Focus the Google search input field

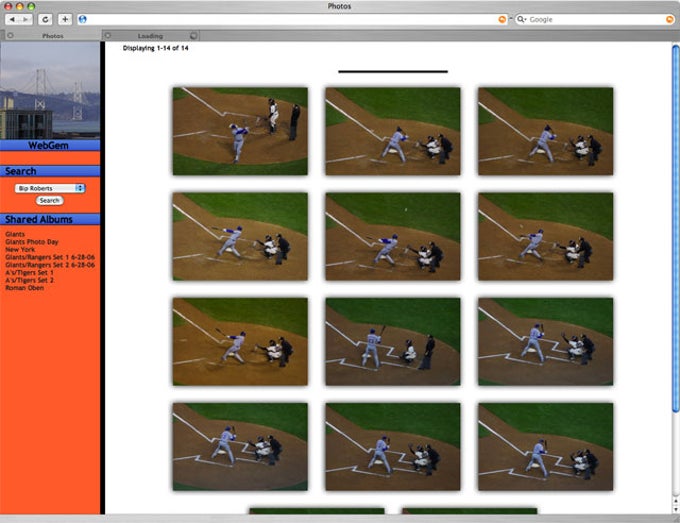click(596, 20)
